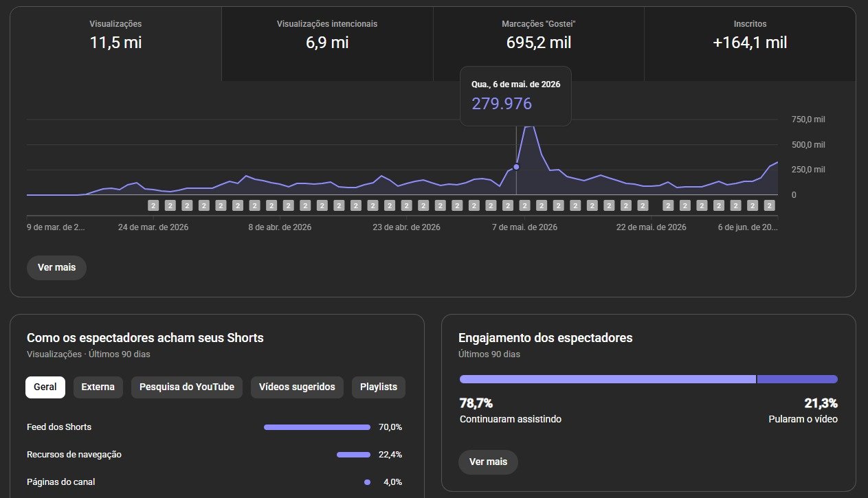The width and height of the screenshot is (868, 498).
Task: Click the 250,0 mil y-axis label
Action: [809, 170]
